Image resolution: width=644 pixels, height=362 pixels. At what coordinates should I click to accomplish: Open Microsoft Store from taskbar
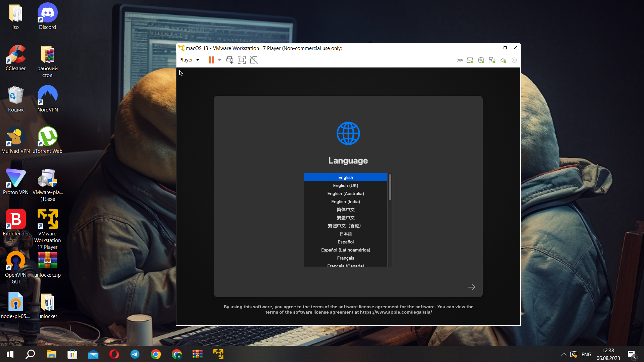click(x=72, y=354)
